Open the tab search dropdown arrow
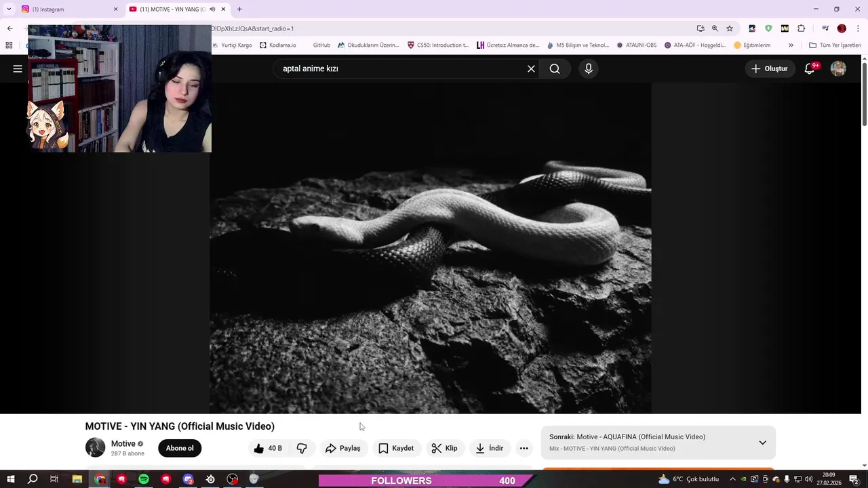 [x=9, y=9]
